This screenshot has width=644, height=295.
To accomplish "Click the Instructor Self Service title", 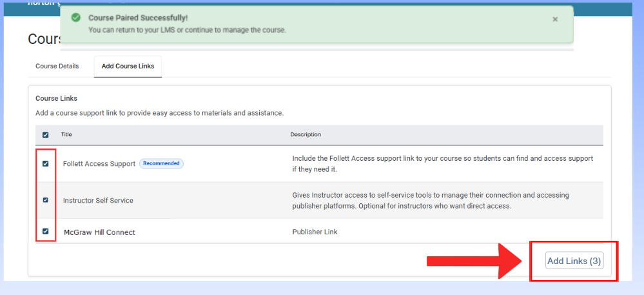I will pos(98,200).
